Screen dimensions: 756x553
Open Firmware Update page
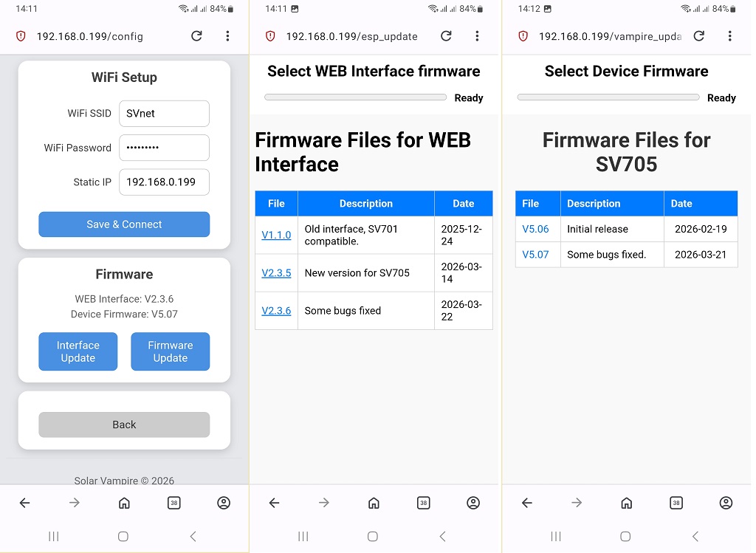171,351
